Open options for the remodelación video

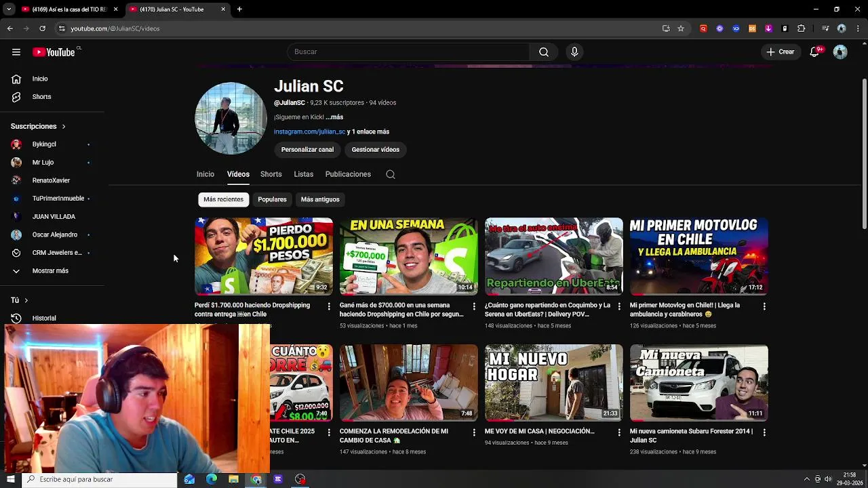474,432
